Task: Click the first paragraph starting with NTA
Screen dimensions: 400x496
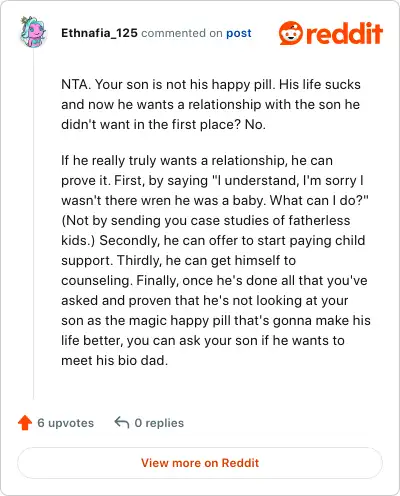Action: pyautogui.click(x=211, y=104)
